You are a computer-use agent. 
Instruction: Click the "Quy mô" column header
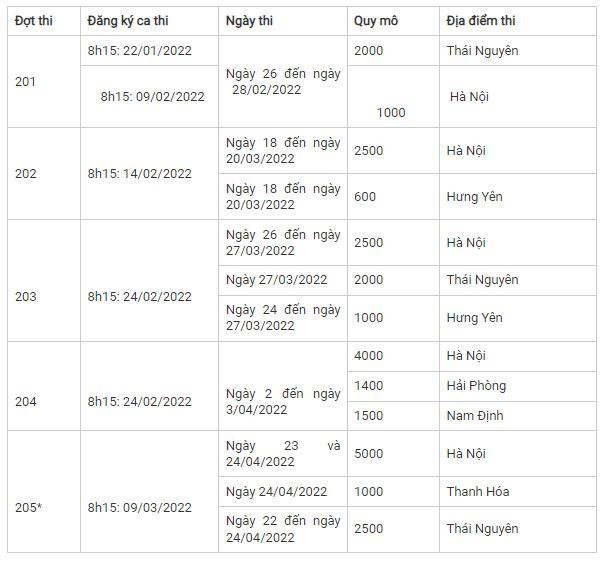point(376,21)
